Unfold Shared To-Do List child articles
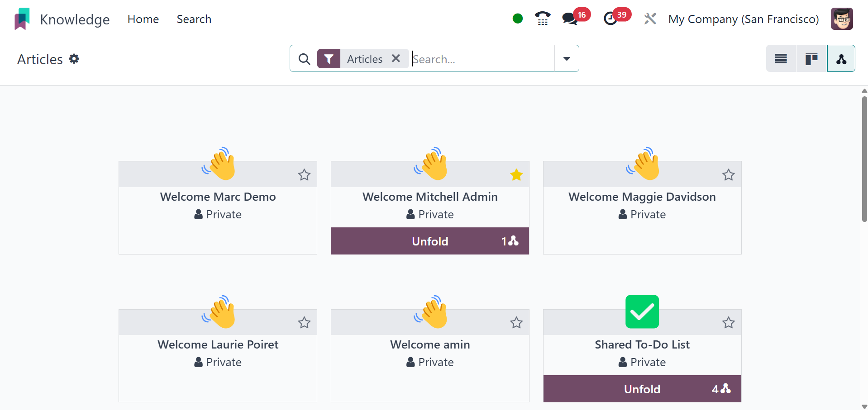The width and height of the screenshot is (868, 410). (x=642, y=389)
